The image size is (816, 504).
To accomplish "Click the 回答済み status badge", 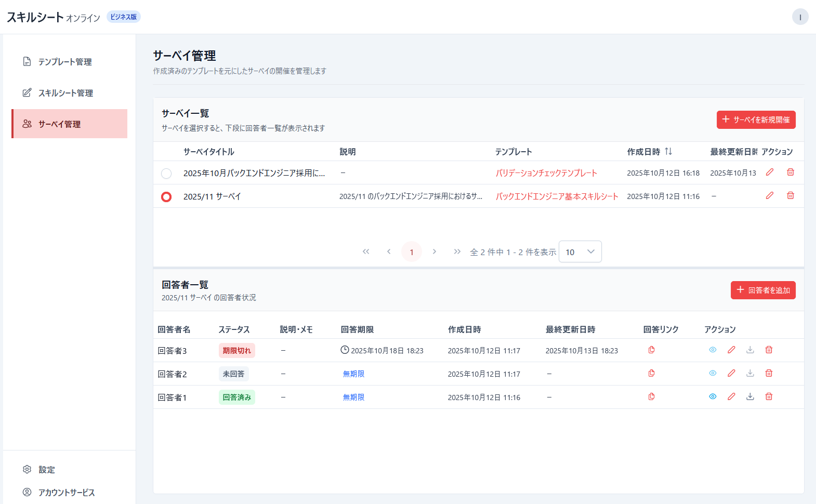I will (x=237, y=397).
